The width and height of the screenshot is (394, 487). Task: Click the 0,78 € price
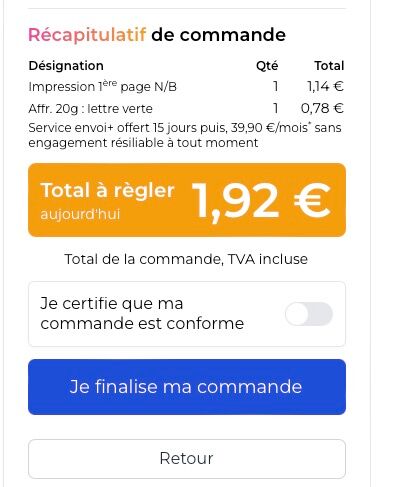pyautogui.click(x=322, y=108)
